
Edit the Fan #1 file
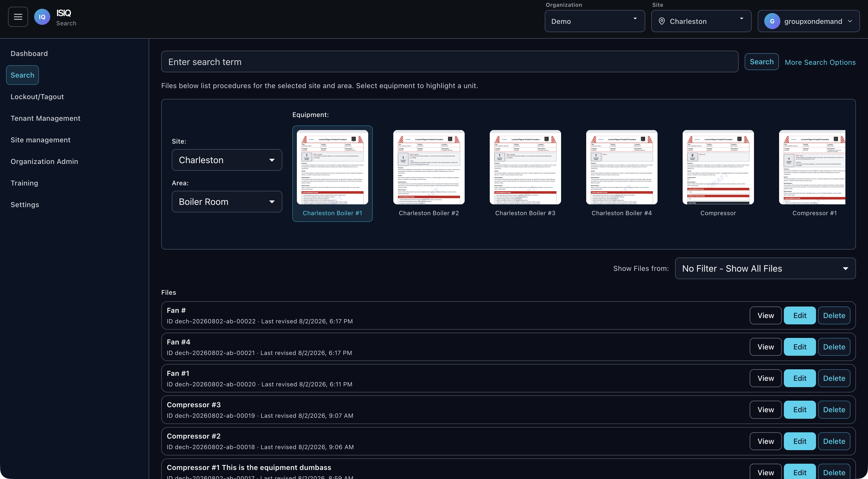click(800, 378)
